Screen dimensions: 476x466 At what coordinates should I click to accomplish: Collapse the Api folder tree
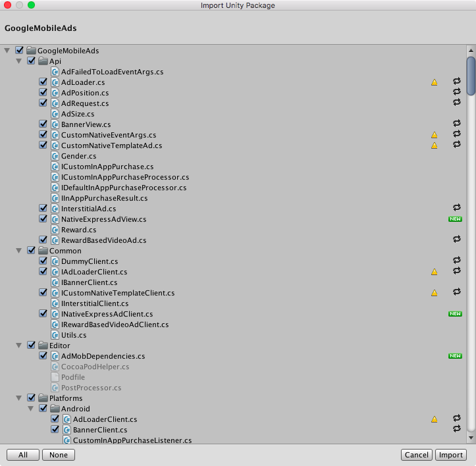point(19,61)
